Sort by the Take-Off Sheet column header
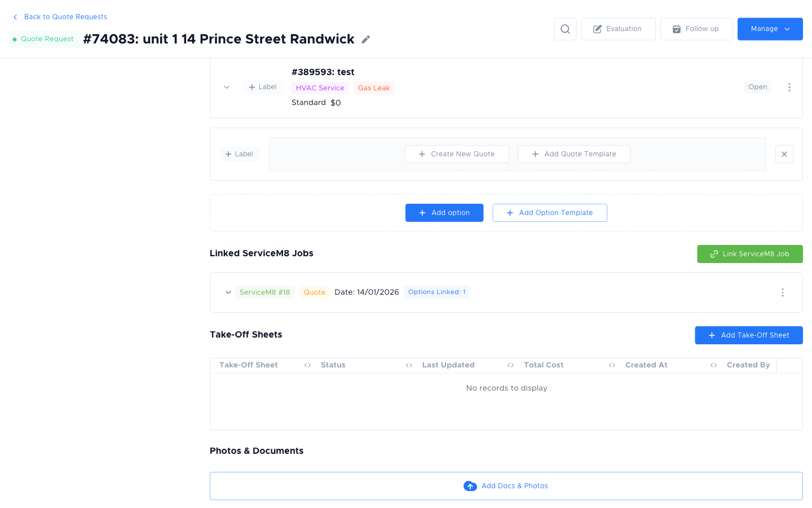Screen dimensions: 812x508 [249, 365]
